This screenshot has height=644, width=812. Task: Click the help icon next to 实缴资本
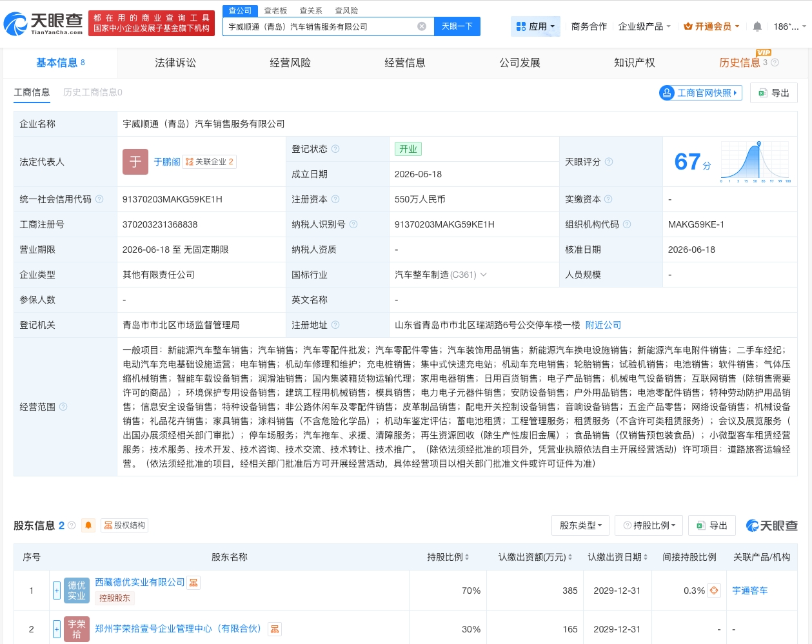point(608,199)
